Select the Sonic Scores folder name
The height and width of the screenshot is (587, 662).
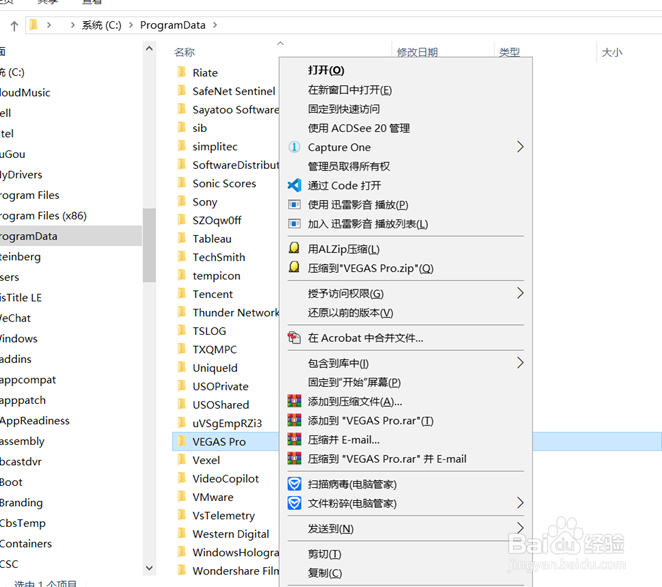[224, 183]
